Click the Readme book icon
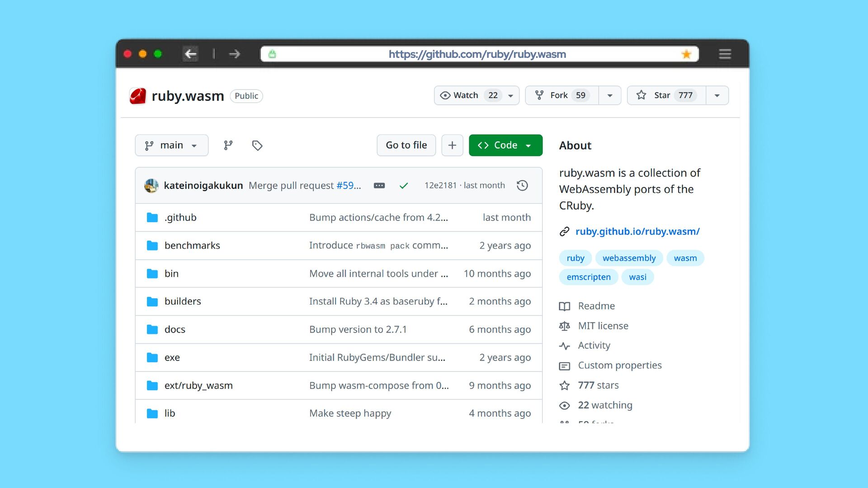868x488 pixels. coord(564,306)
